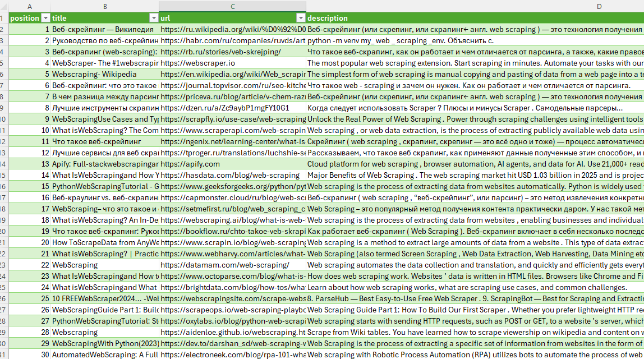The image size is (644, 359).
Task: Select description 'Major Benefits of Web Scraping'
Action: click(475, 176)
